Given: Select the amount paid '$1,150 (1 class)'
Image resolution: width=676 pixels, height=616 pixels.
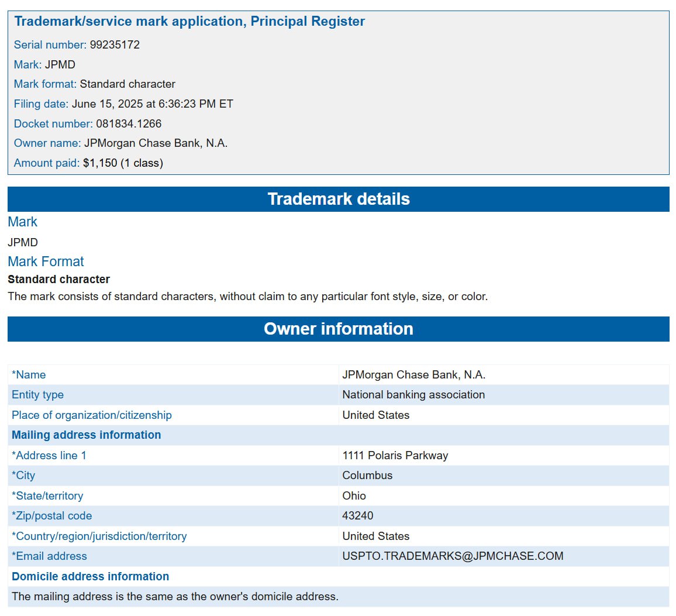Looking at the screenshot, I should pyautogui.click(x=123, y=163).
